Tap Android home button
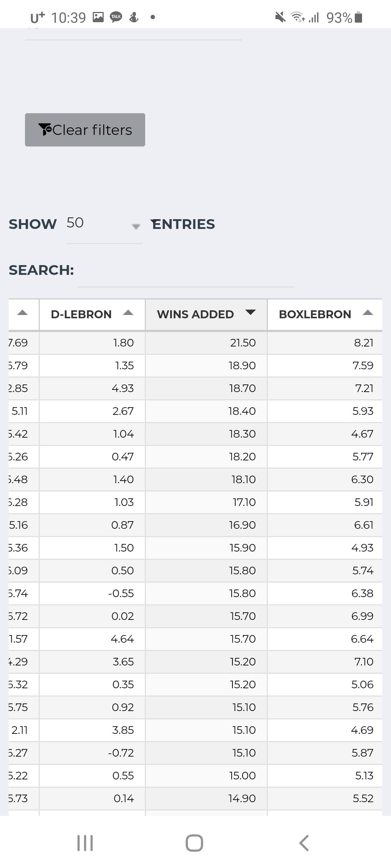 (x=194, y=843)
